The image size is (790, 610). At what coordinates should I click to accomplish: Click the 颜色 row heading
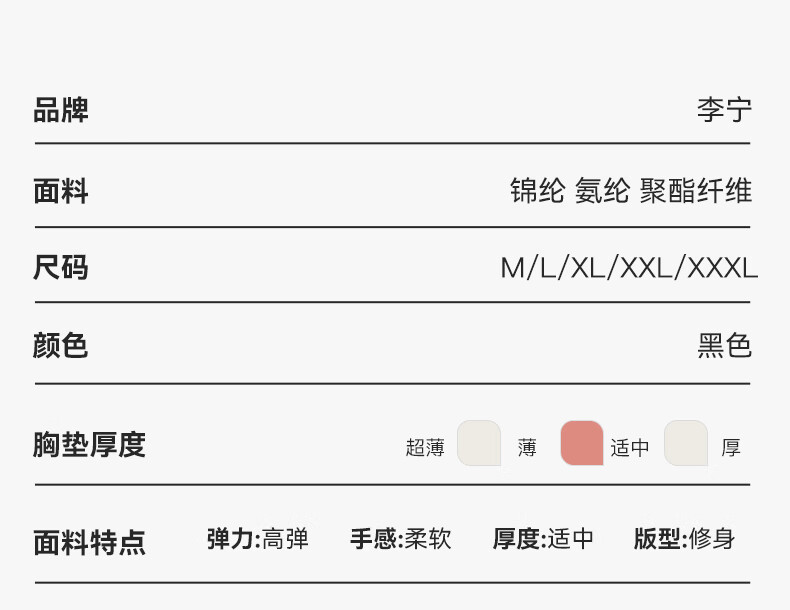coord(61,346)
